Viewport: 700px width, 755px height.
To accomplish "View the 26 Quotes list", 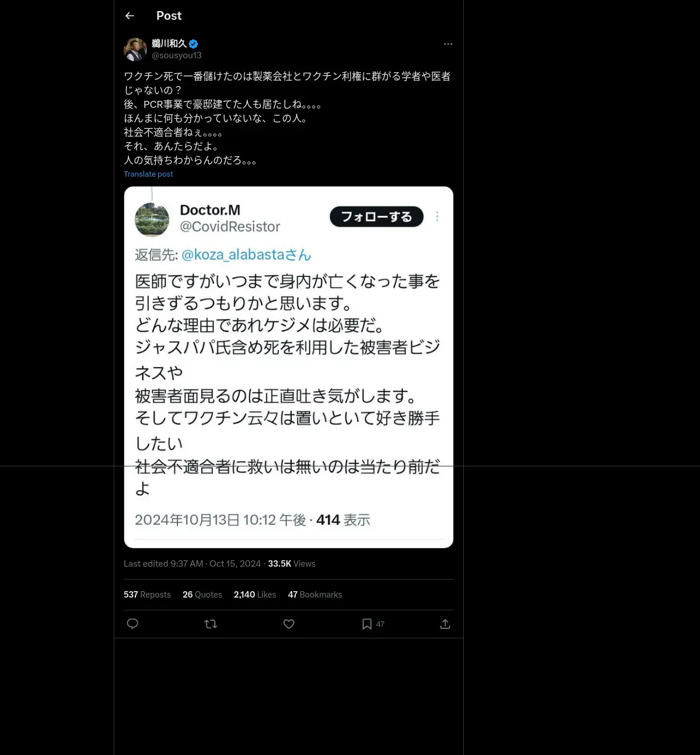I will (x=202, y=595).
